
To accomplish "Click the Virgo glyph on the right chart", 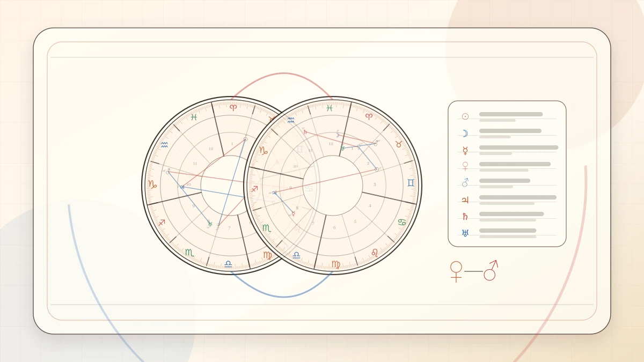I will [335, 264].
